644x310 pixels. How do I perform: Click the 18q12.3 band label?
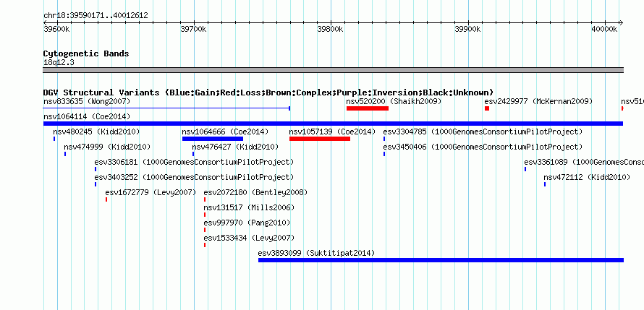click(x=59, y=62)
